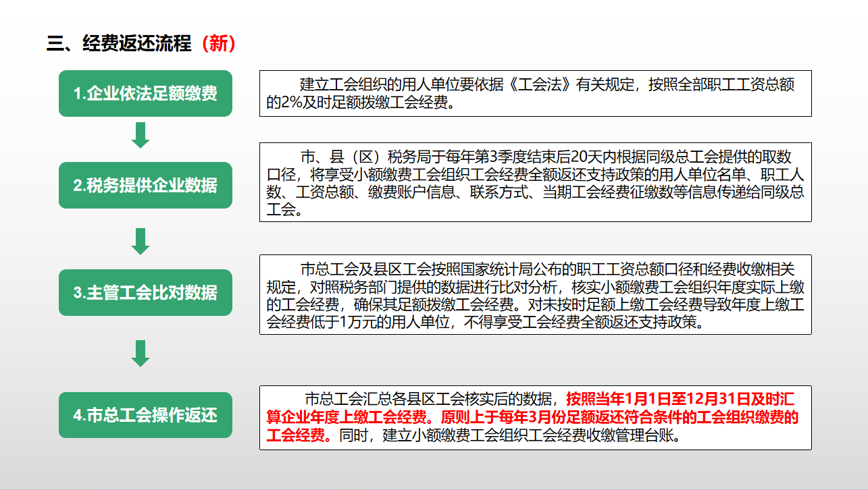Screen dimensions: 868x490
Task: Click text box starting 市总工会汇总各县区工会
Action: pyautogui.click(x=535, y=418)
